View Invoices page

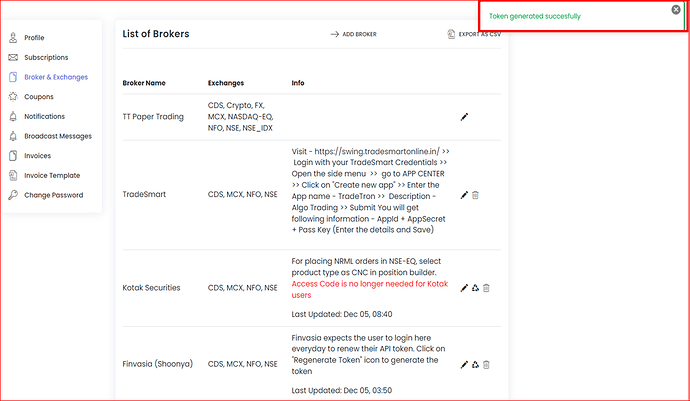(37, 156)
